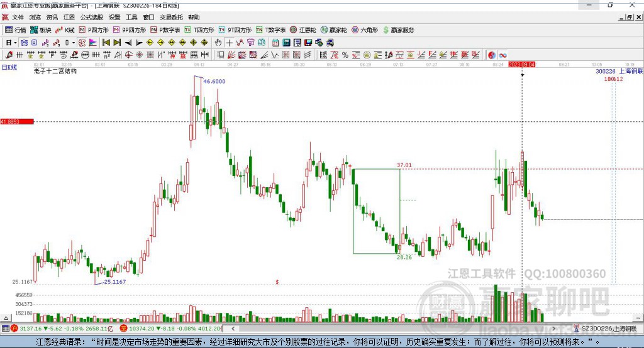Click the save floppy disk icon
This screenshot has height=348, width=644.
pyautogui.click(x=308, y=43)
